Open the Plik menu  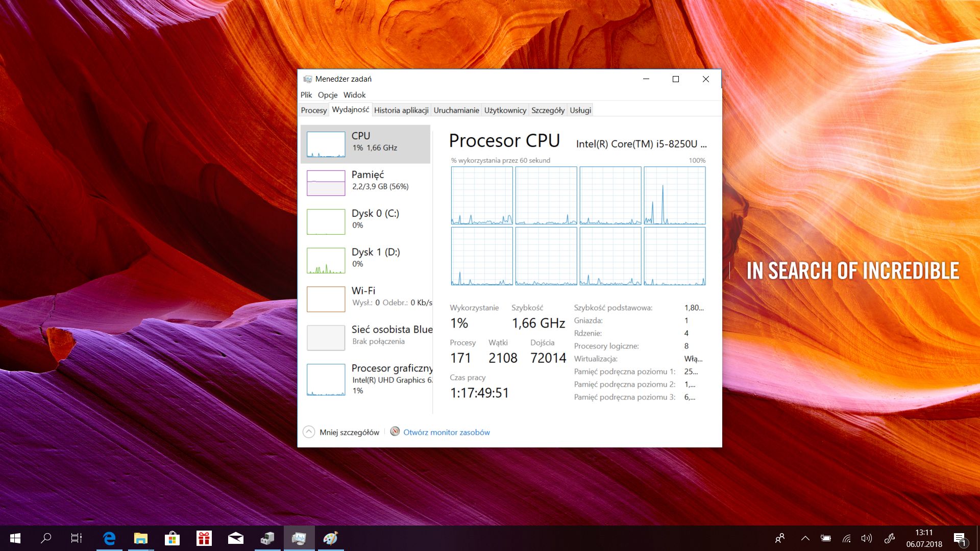pos(306,95)
